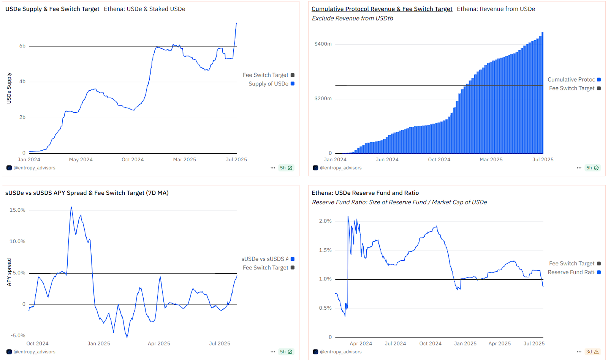This screenshot has height=364, width=608.
Task: Click 5h refresh status on APY Spread chart
Action: (286, 352)
